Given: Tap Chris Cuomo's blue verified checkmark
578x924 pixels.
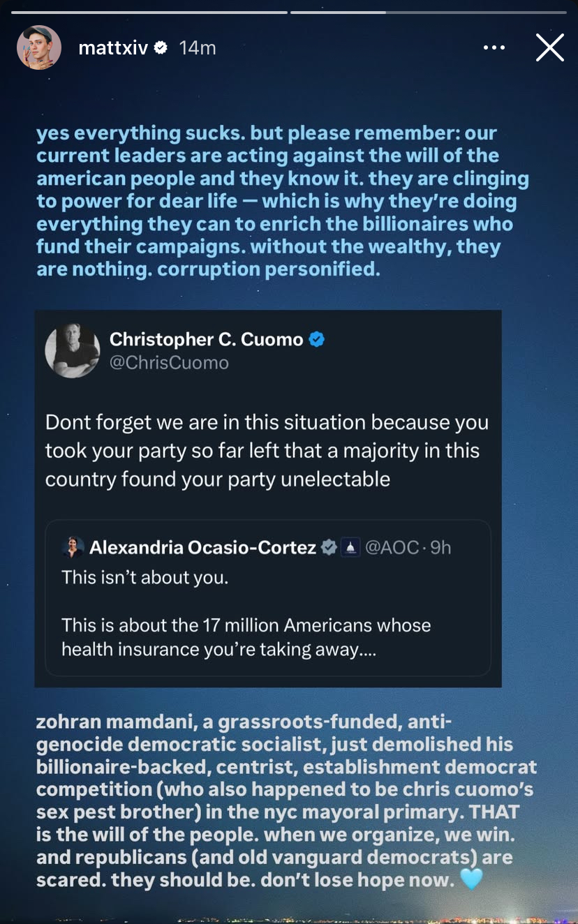Looking at the screenshot, I should (x=317, y=340).
